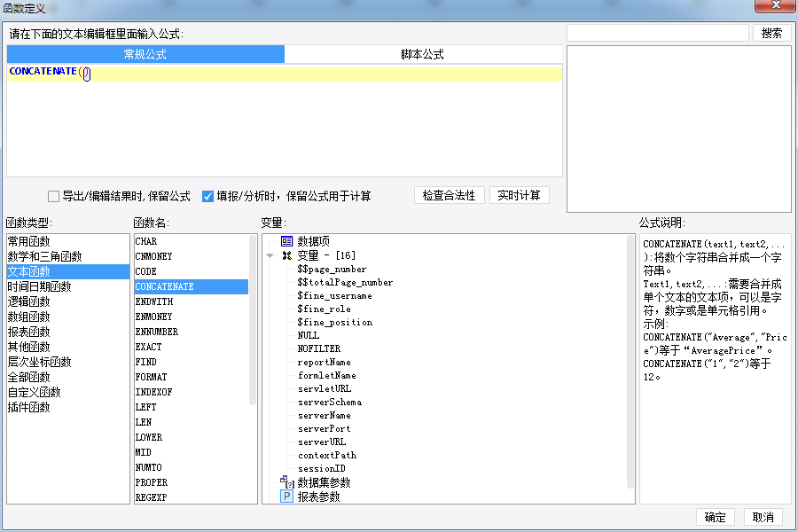Select 全部函数 function type

click(68, 377)
